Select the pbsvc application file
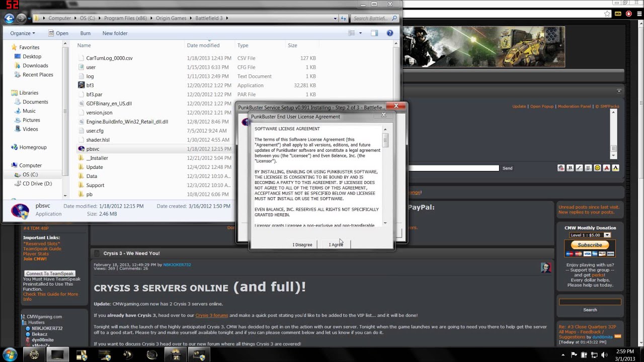 (x=93, y=149)
